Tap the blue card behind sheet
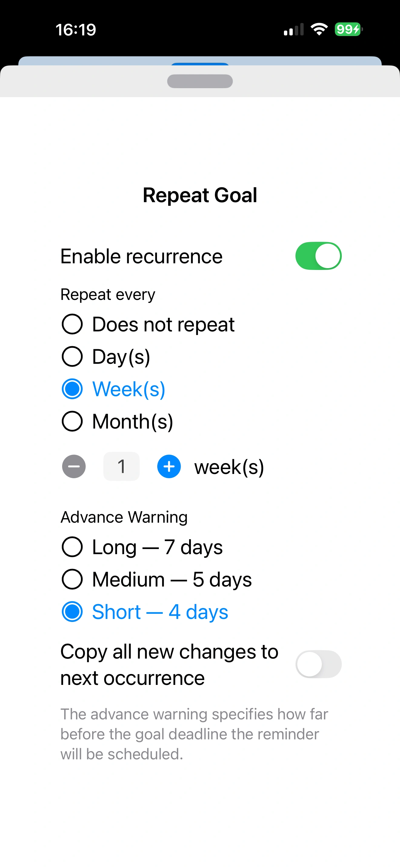The image size is (400, 868). 200,61
